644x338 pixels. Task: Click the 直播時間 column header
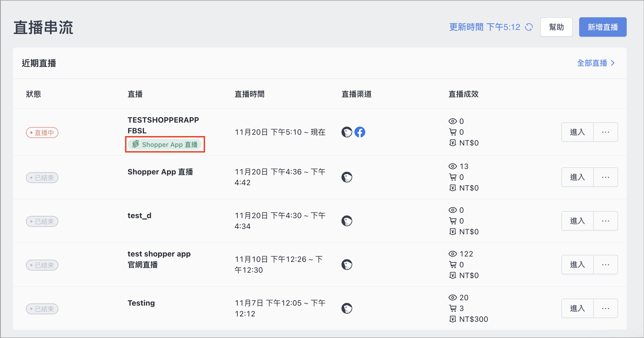pos(250,94)
